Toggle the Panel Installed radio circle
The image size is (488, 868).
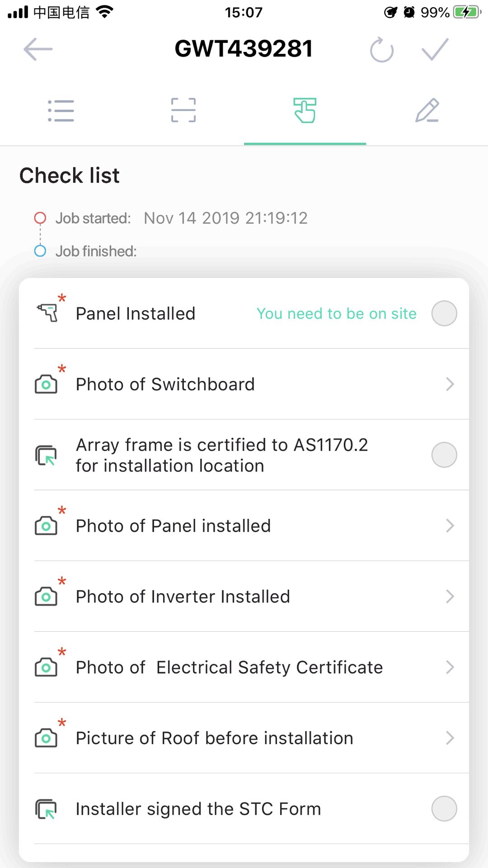click(444, 313)
